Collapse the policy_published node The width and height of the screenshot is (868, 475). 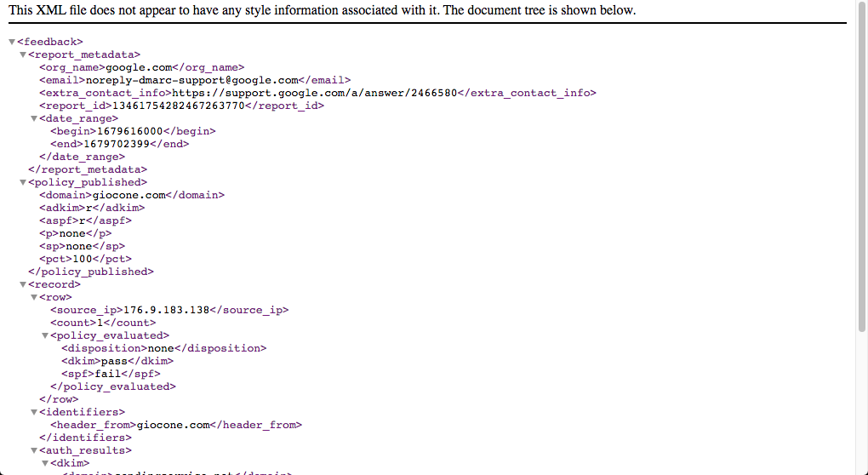pos(23,182)
